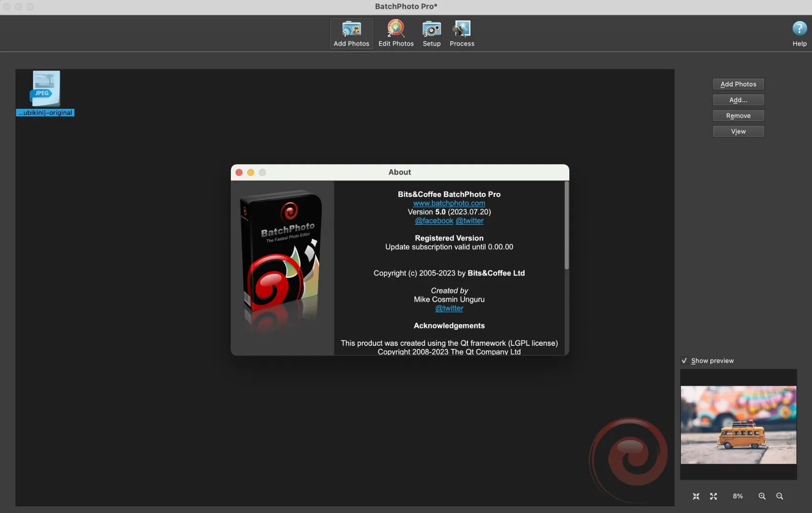Go to the Edit Photos step
Screen dimensions: 812x513
click(x=396, y=33)
